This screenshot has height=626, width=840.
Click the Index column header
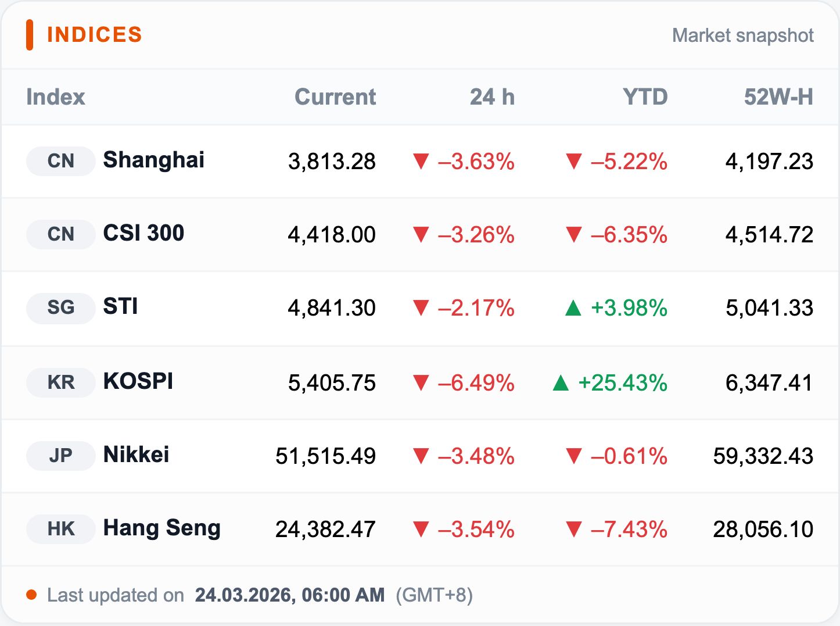(56, 97)
